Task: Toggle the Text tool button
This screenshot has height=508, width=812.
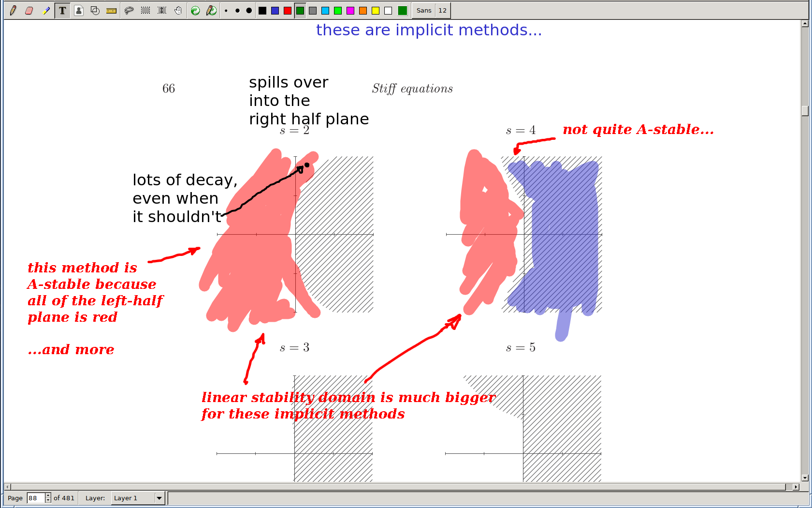Action: click(x=62, y=10)
